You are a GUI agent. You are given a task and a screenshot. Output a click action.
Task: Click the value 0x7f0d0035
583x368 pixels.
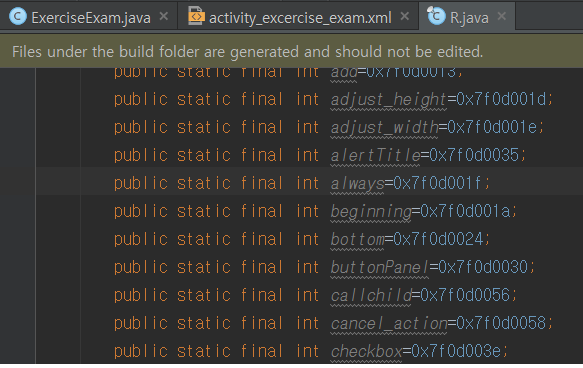pyautogui.click(x=474, y=155)
